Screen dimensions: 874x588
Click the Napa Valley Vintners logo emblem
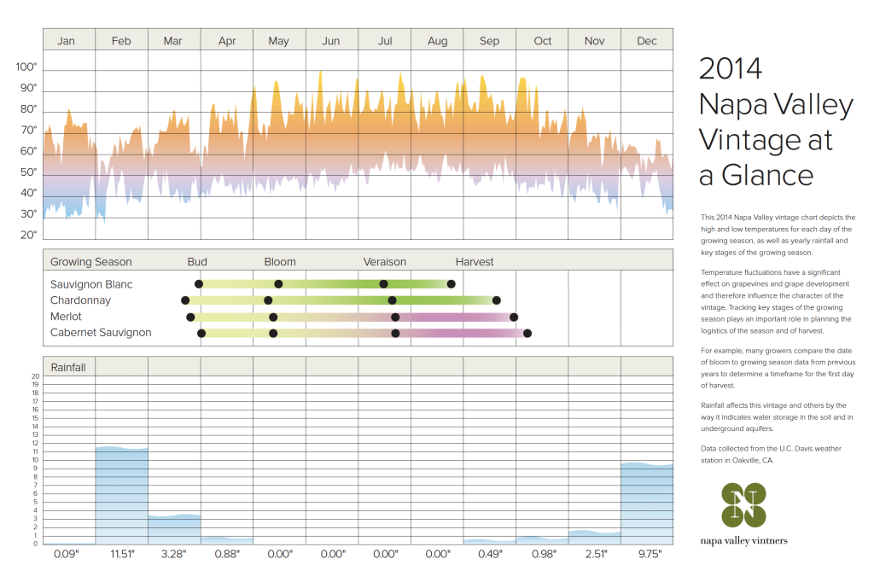tap(743, 504)
